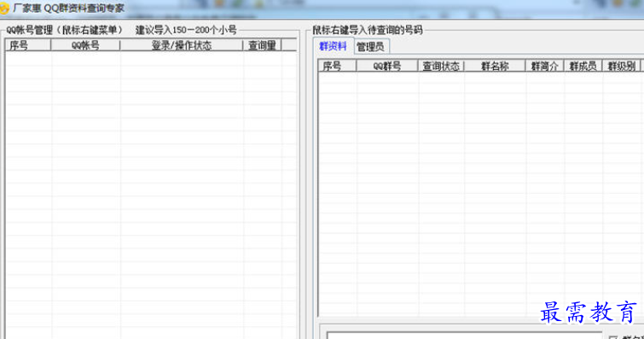Click the 群成员 column header

(583, 66)
